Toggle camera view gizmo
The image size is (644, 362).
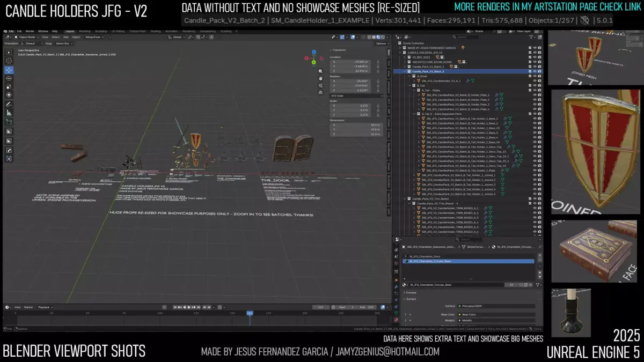coord(320,85)
